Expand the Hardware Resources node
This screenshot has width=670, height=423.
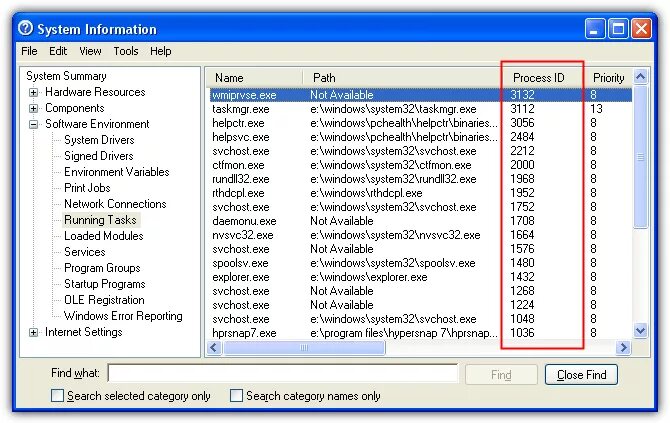[33, 92]
